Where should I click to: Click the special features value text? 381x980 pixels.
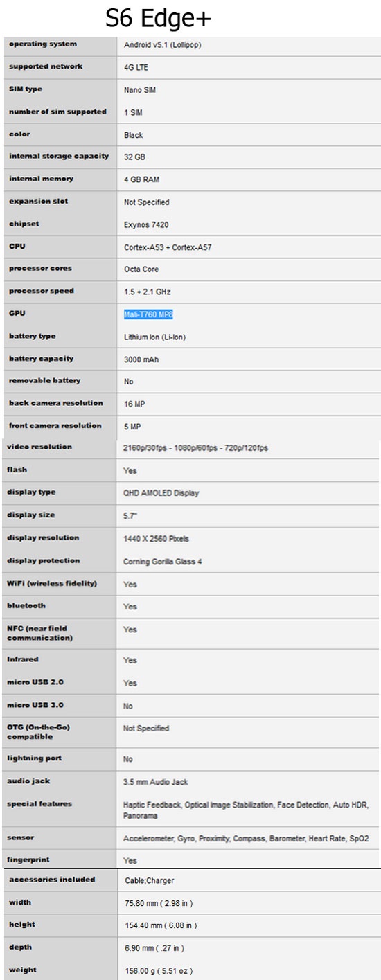pyautogui.click(x=247, y=810)
